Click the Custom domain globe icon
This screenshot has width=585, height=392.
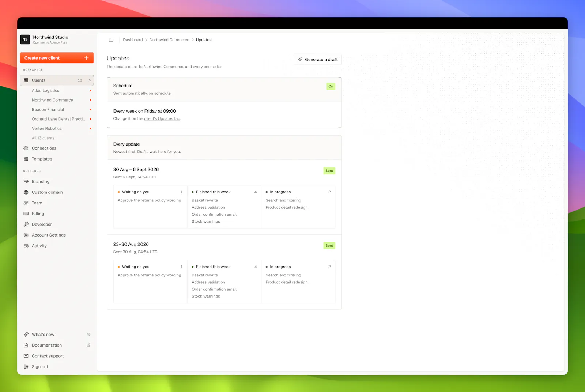click(26, 192)
